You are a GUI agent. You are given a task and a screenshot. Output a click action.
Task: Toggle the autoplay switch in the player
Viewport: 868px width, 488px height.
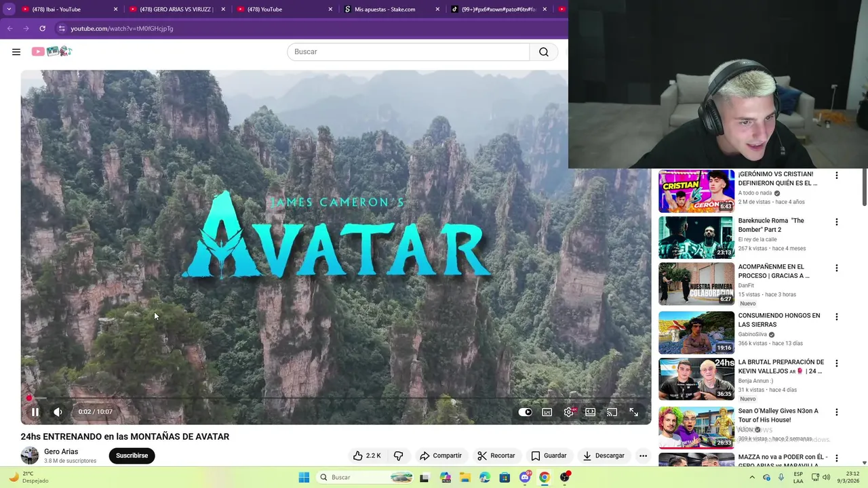pyautogui.click(x=526, y=412)
